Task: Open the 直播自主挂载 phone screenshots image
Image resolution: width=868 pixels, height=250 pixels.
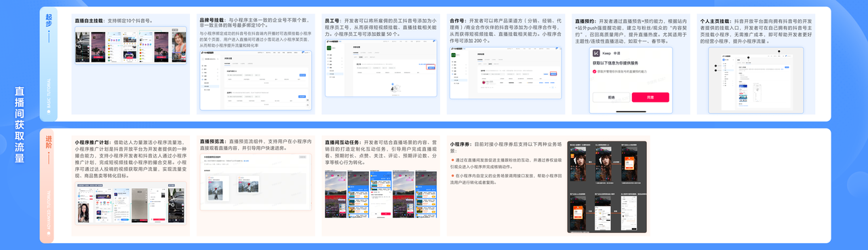Action: pos(130,46)
